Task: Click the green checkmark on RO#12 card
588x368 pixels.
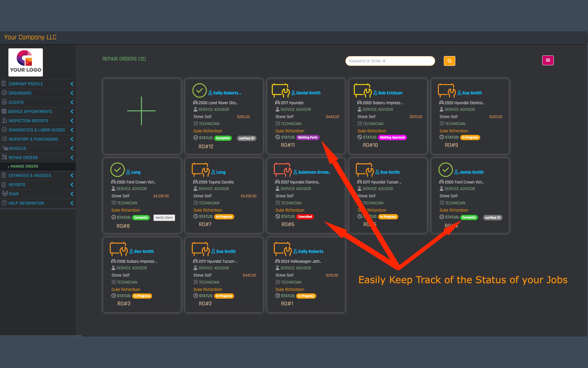Action: 199,91
